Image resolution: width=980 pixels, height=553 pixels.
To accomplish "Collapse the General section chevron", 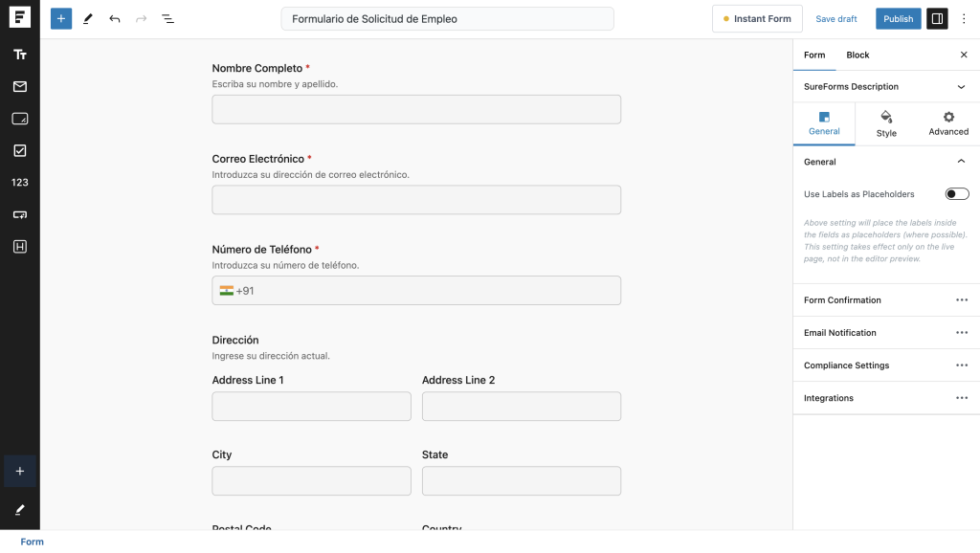I will coord(961,162).
